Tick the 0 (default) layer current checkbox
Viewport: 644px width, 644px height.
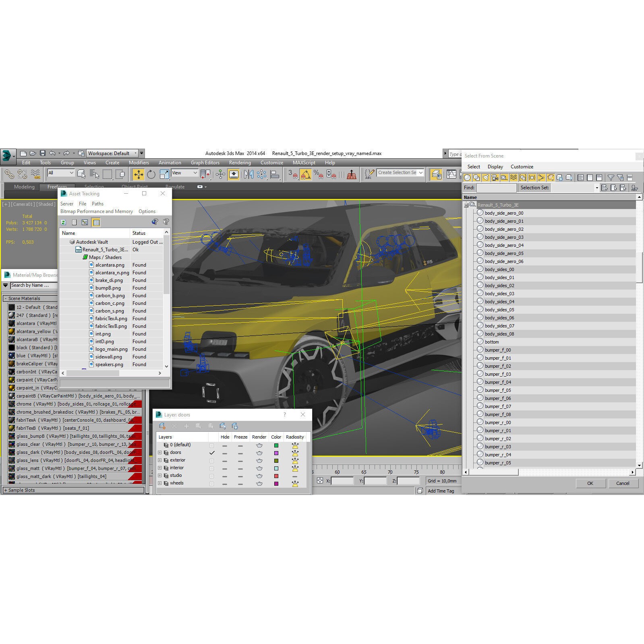tap(212, 445)
